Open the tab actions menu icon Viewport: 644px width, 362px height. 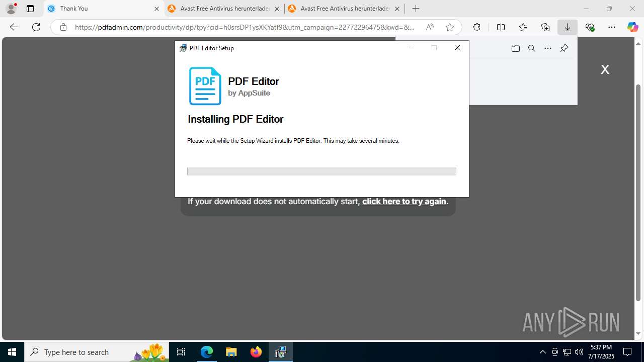click(x=30, y=9)
